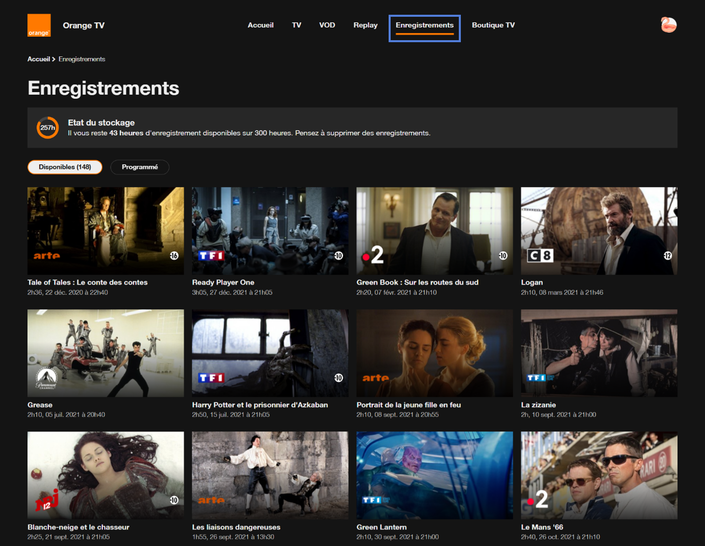Click title Tale of Tales : Le conte des contes
The width and height of the screenshot is (705, 546).
[87, 282]
